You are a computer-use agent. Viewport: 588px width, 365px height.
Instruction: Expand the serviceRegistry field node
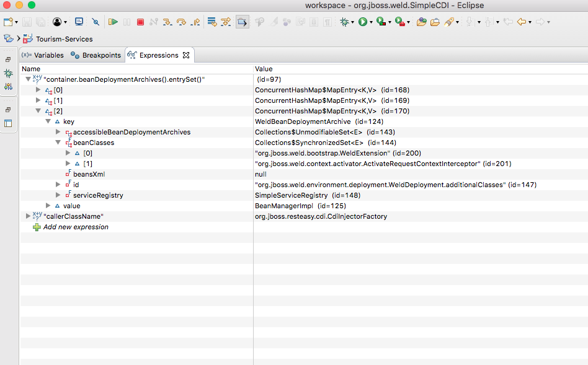point(58,195)
